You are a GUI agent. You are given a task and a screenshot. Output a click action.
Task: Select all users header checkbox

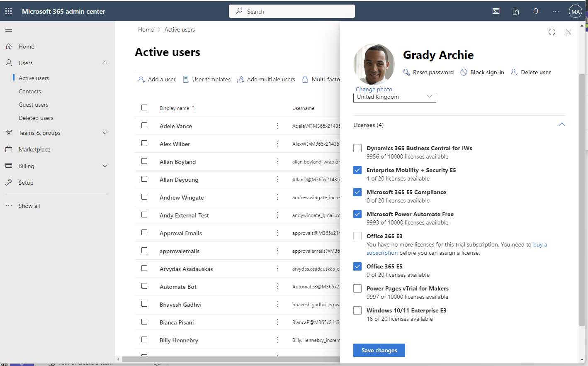pyautogui.click(x=144, y=107)
